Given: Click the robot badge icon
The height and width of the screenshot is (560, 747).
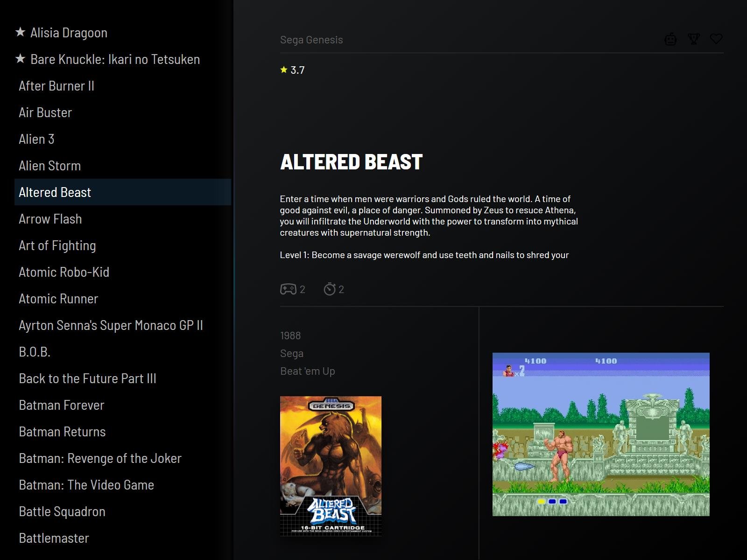Looking at the screenshot, I should [670, 39].
